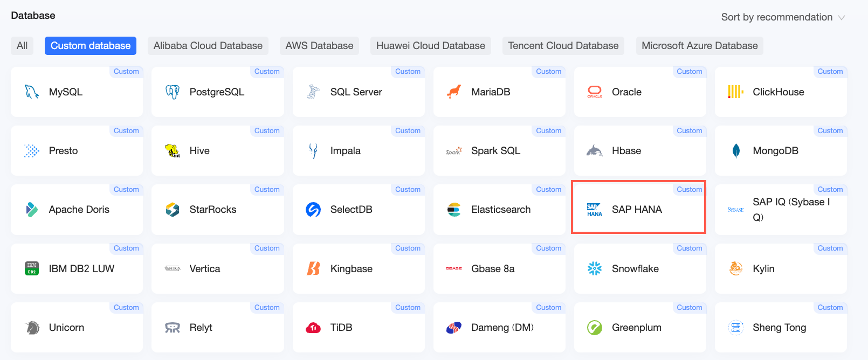Choose the ClickHouse yellow bars icon

736,92
